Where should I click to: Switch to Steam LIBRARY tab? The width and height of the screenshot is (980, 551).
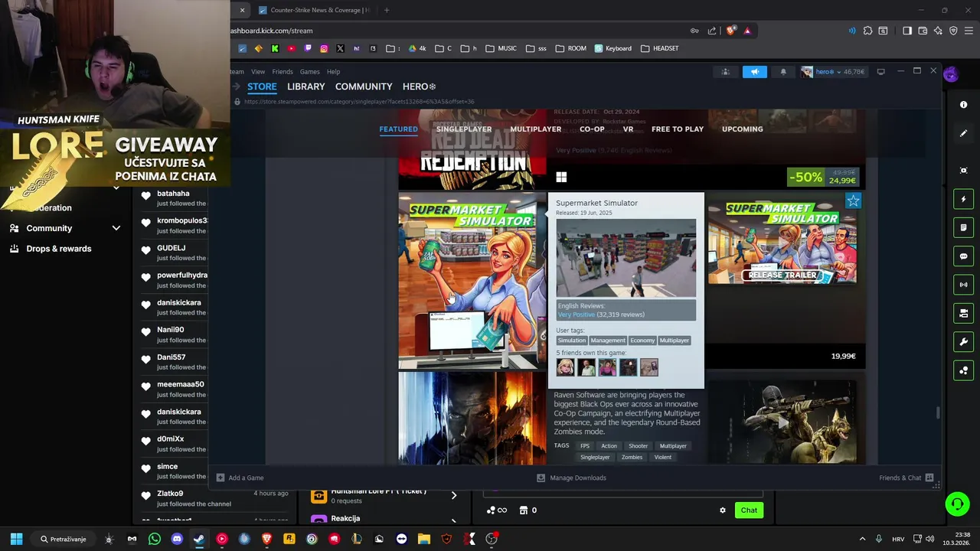305,86
